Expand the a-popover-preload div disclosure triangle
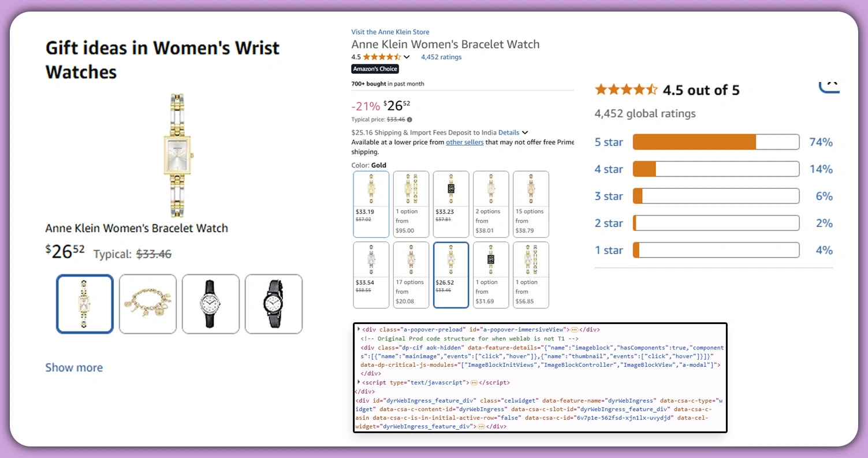The width and height of the screenshot is (868, 458). click(358, 329)
